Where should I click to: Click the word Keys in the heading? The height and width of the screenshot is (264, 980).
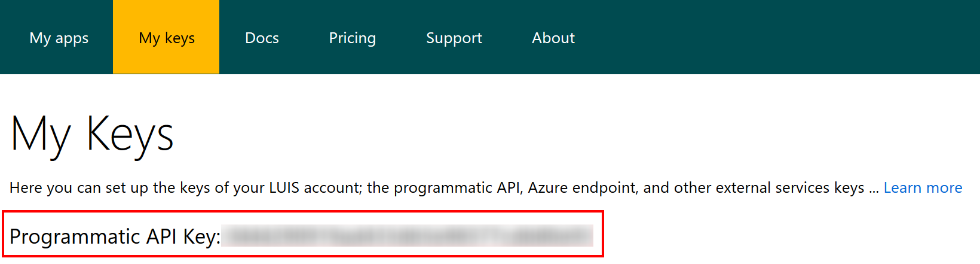130,135
